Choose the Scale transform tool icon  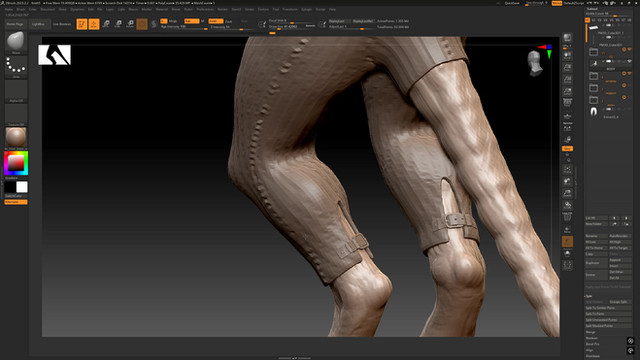[118, 24]
